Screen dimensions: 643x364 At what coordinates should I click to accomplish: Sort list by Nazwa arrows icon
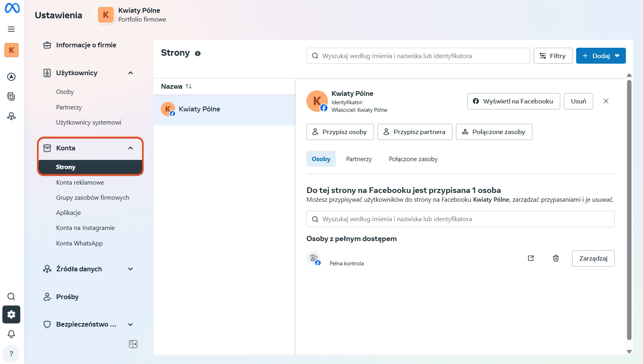189,86
